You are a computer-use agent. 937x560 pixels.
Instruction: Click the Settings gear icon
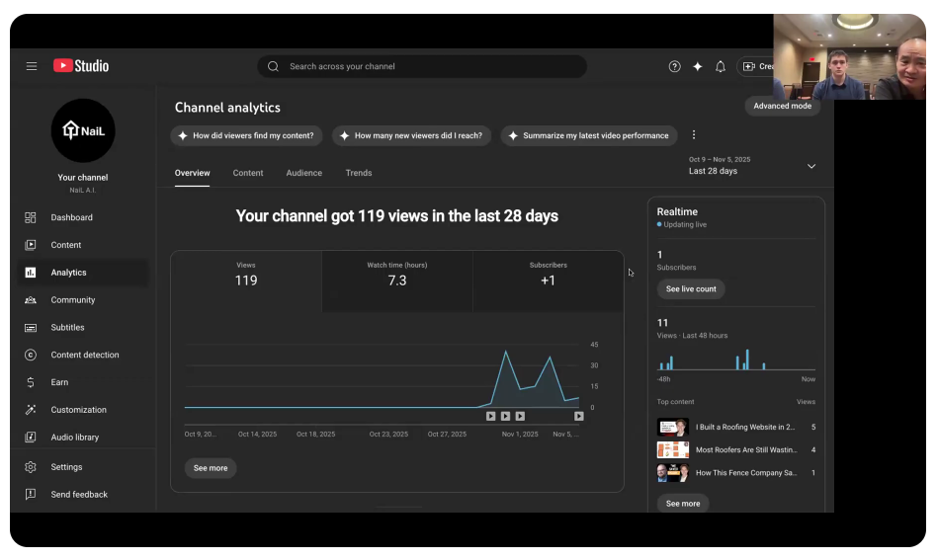31,467
